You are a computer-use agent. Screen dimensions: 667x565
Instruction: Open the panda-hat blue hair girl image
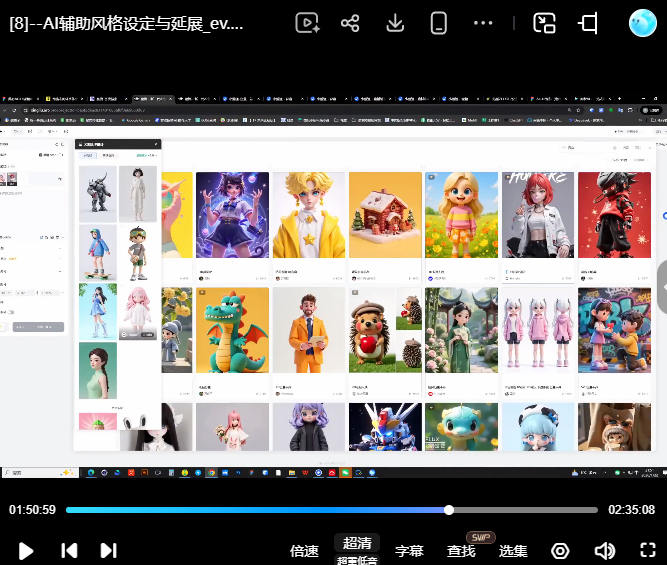tap(538, 427)
